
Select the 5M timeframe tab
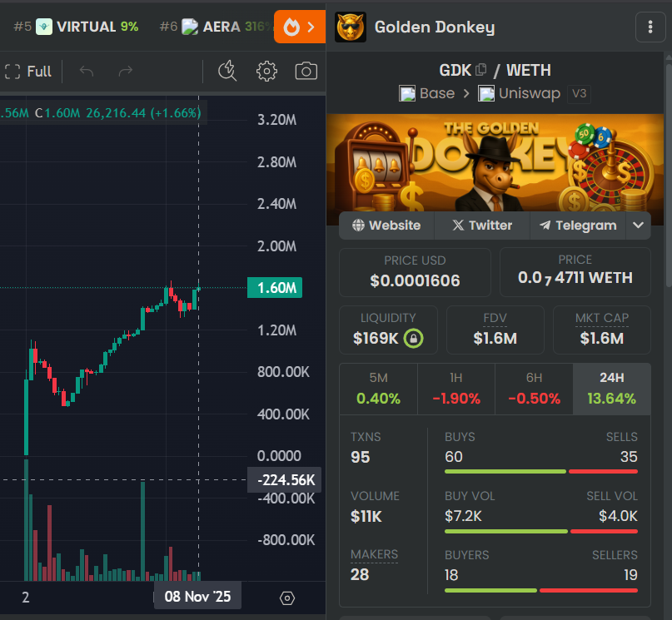pos(378,389)
